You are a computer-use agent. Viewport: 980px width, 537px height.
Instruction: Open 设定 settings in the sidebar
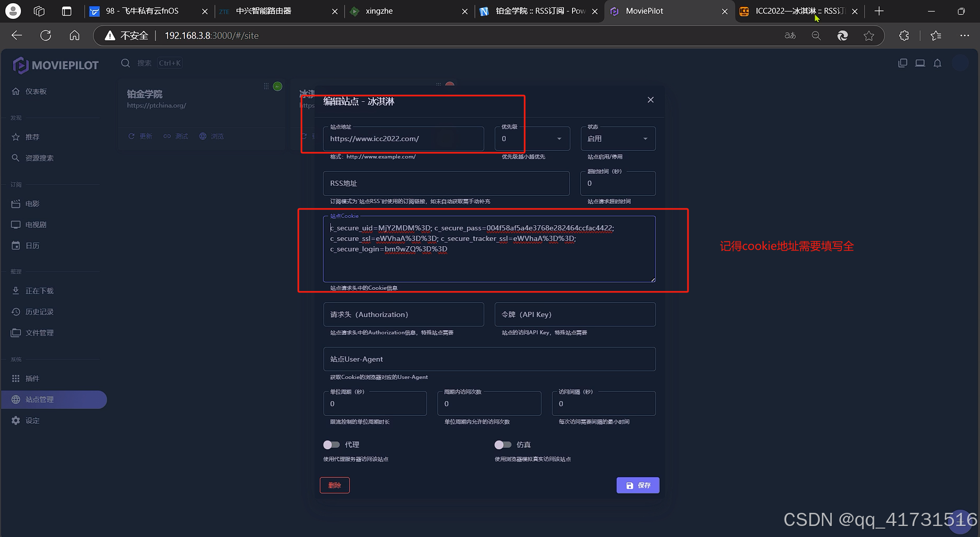click(x=26, y=420)
